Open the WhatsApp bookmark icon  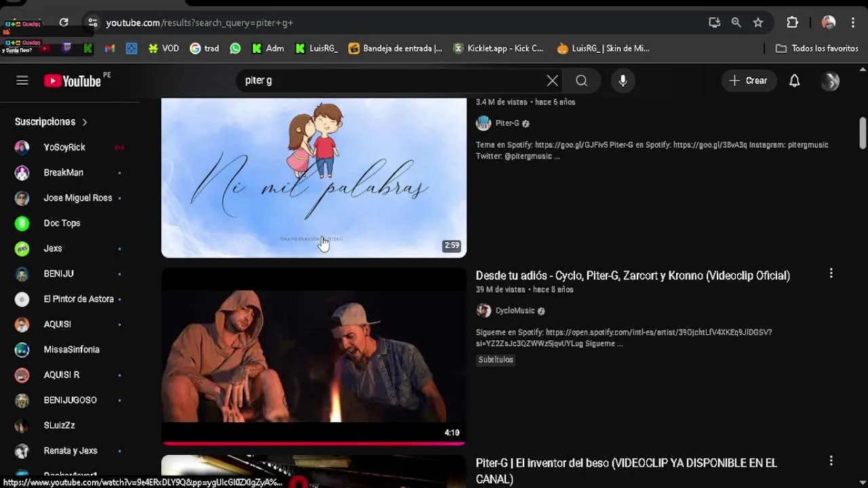click(x=235, y=48)
